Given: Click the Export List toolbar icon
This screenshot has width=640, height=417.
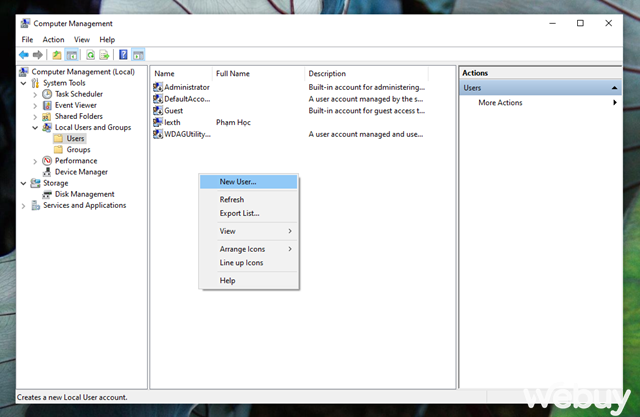Looking at the screenshot, I should click(x=104, y=55).
